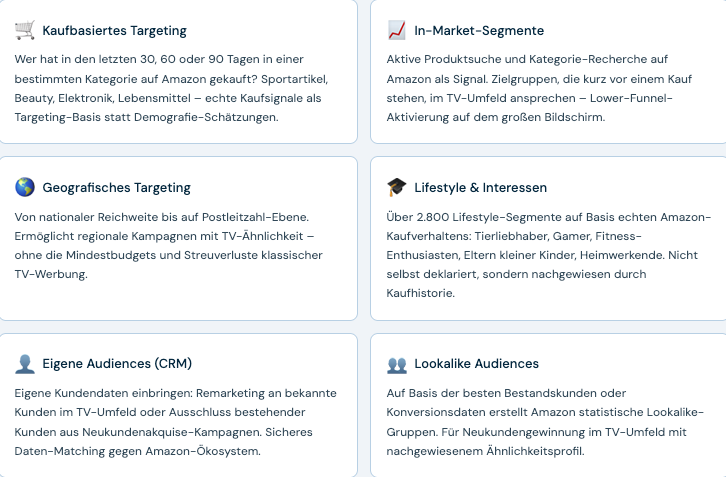
Task: Click empty space below TV-Werbung text
Action: pyautogui.click(x=179, y=300)
